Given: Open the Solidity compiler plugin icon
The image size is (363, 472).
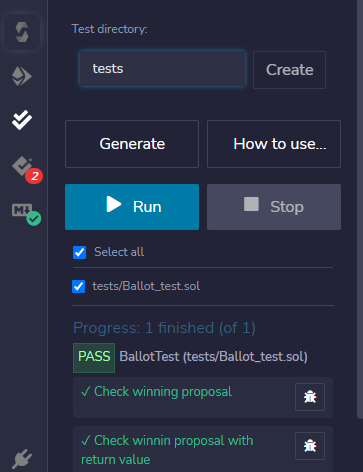Looking at the screenshot, I should (x=22, y=32).
